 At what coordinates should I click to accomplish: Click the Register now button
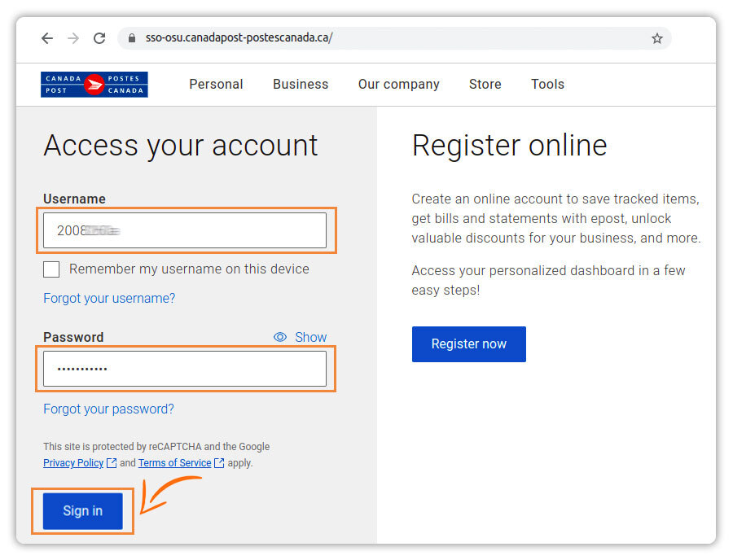[468, 344]
